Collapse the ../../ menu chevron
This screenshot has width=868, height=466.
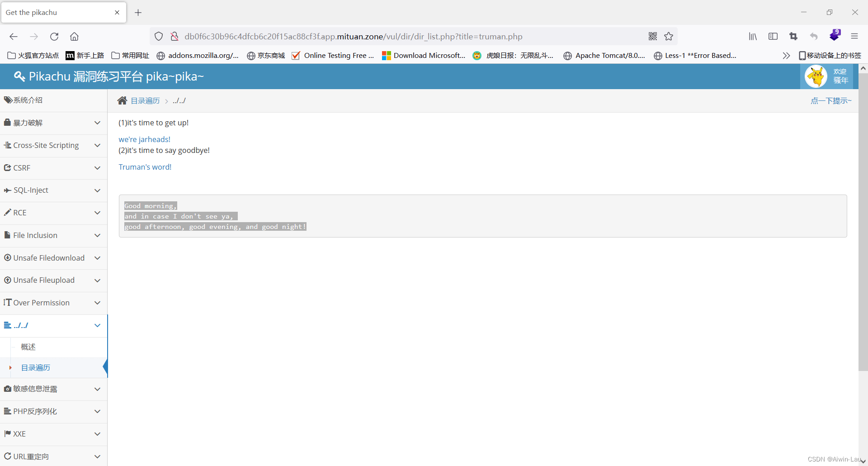click(97, 325)
